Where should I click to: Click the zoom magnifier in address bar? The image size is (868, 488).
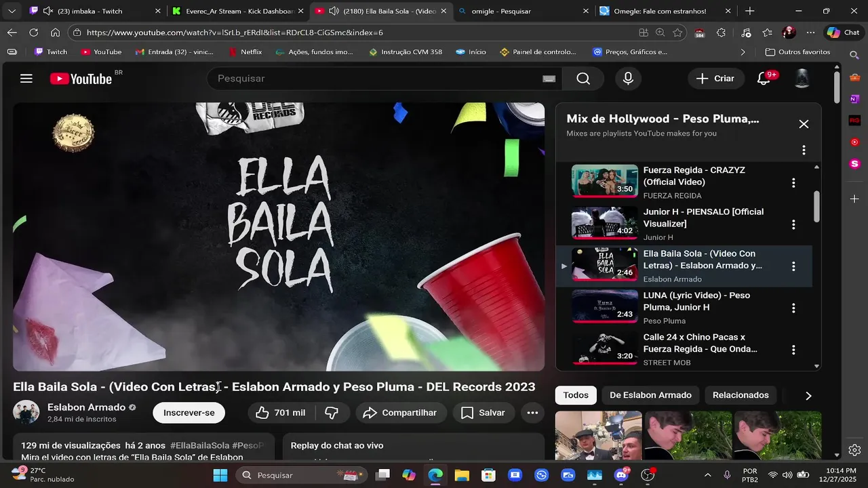tap(660, 33)
